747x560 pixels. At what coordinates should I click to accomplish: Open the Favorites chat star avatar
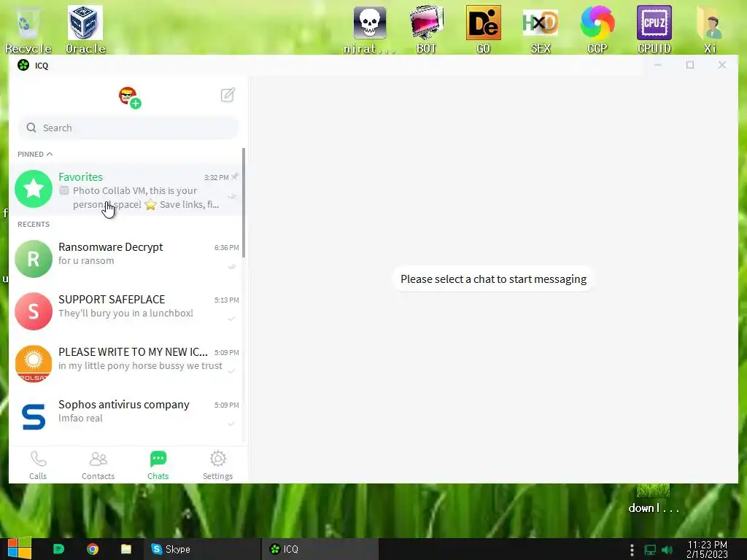click(34, 189)
